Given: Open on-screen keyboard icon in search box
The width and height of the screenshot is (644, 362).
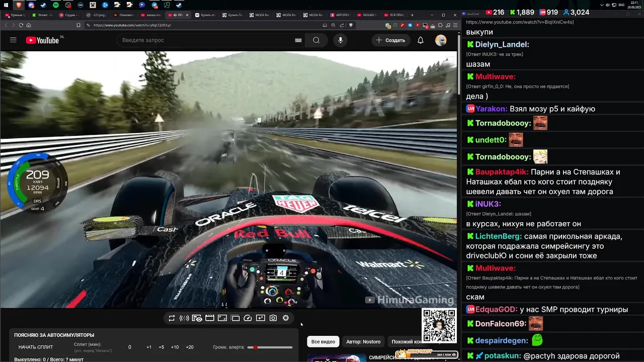Looking at the screenshot, I should (x=298, y=40).
